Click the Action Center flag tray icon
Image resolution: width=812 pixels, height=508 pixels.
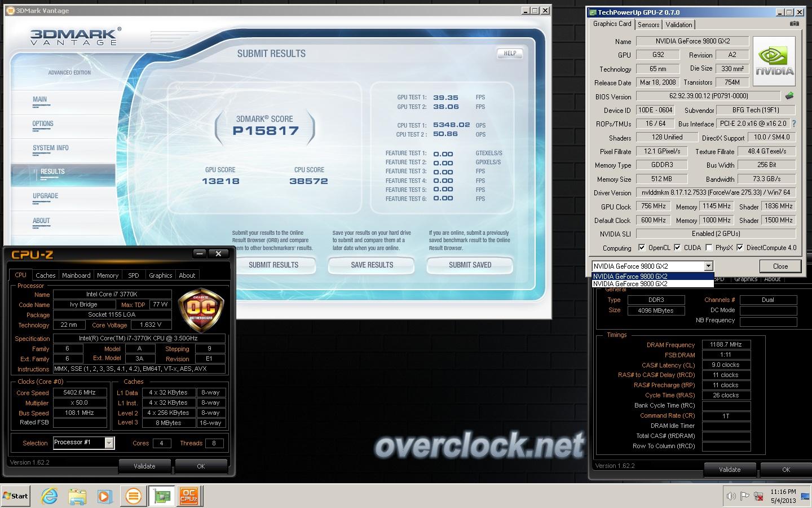point(744,496)
